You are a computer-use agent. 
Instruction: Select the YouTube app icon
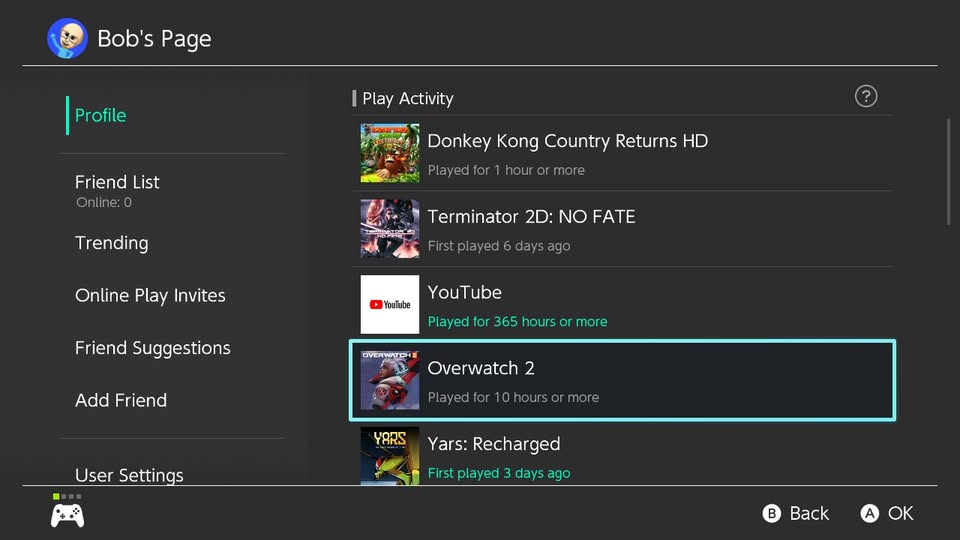[x=390, y=305]
